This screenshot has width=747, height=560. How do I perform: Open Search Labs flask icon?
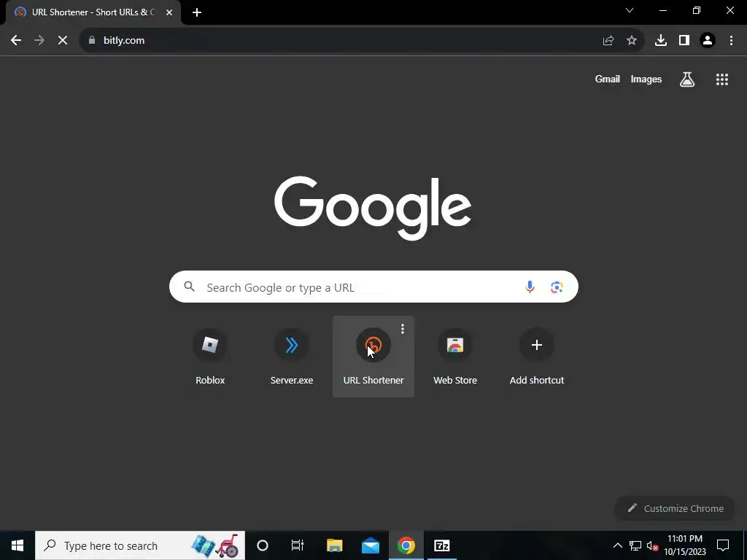[x=687, y=79]
